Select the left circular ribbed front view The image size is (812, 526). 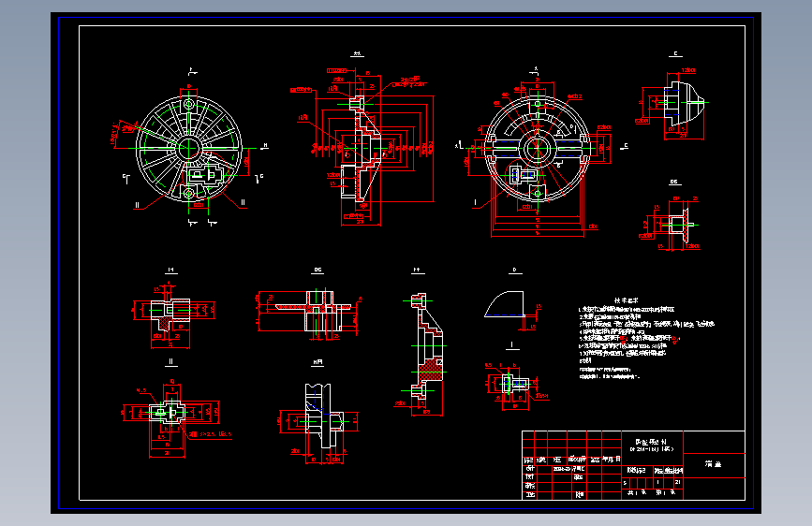189,149
